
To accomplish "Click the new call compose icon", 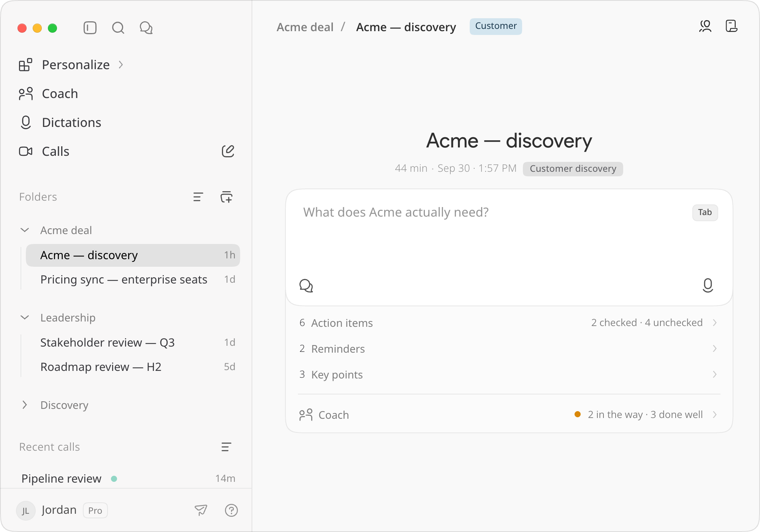I will tap(228, 151).
